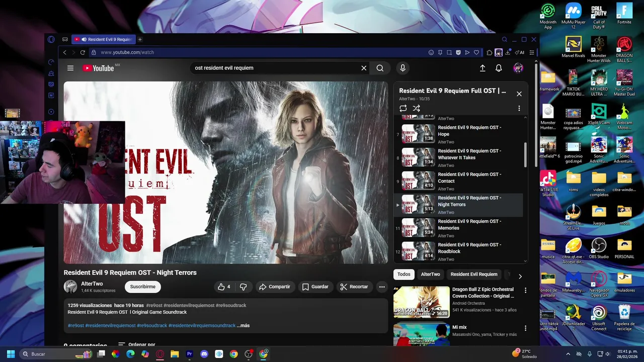Save video with 'Guardar' button
The width and height of the screenshot is (644, 362).
315,287
